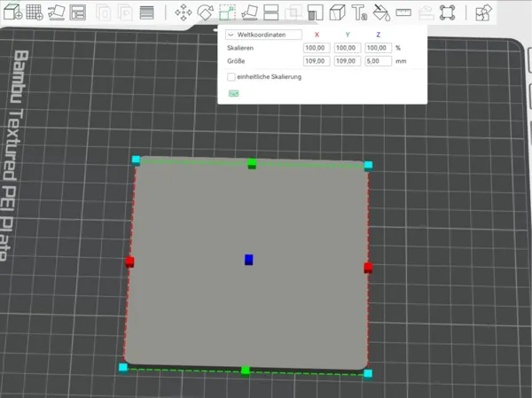Image resolution: width=532 pixels, height=398 pixels.
Task: Click the upper green Y-axis scale handle
Action: [x=252, y=163]
